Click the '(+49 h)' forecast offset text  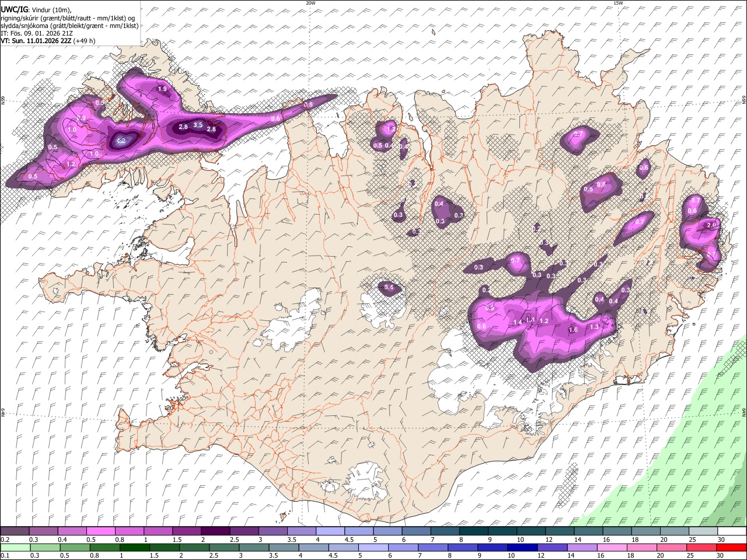(83, 41)
